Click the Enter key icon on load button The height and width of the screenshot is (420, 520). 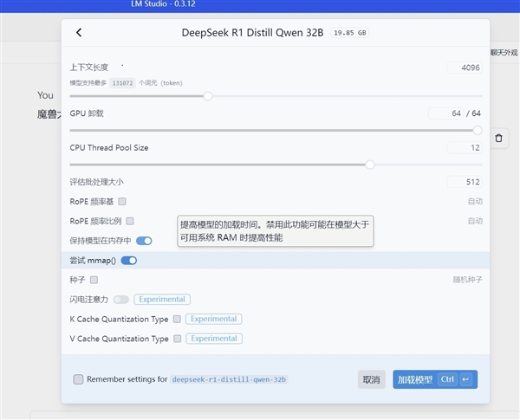coord(465,379)
